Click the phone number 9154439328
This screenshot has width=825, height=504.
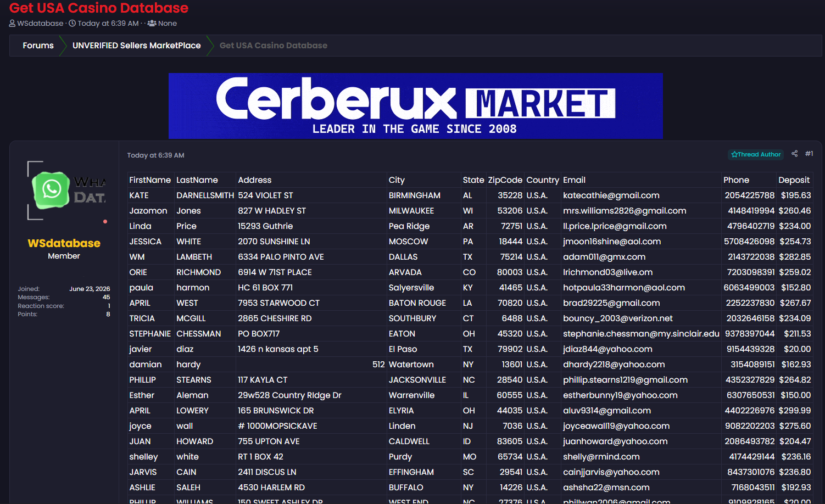(x=750, y=349)
